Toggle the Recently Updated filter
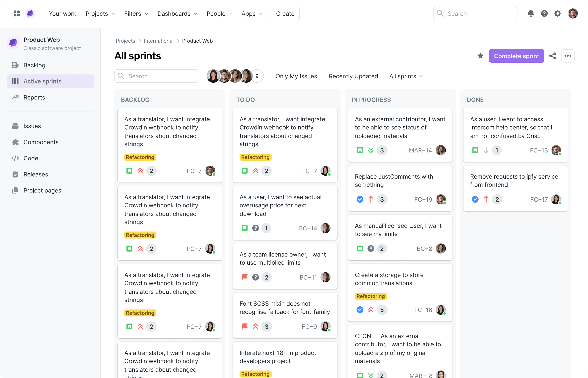 pyautogui.click(x=353, y=76)
